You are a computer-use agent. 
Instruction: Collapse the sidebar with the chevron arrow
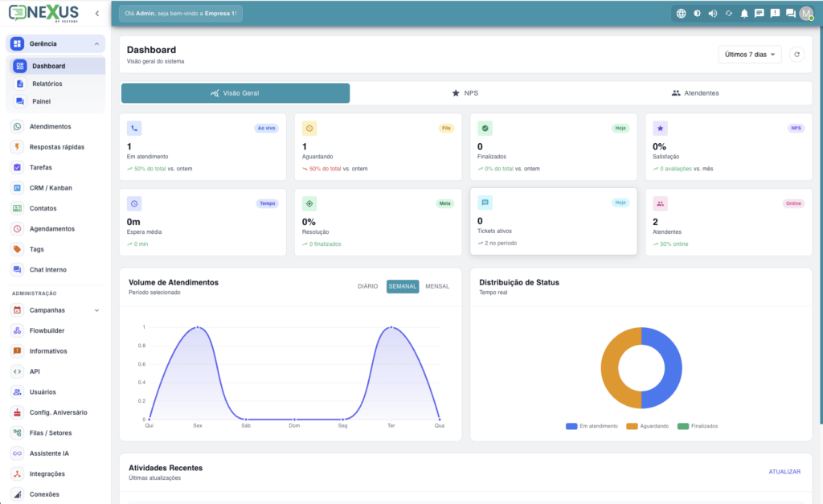coord(97,14)
